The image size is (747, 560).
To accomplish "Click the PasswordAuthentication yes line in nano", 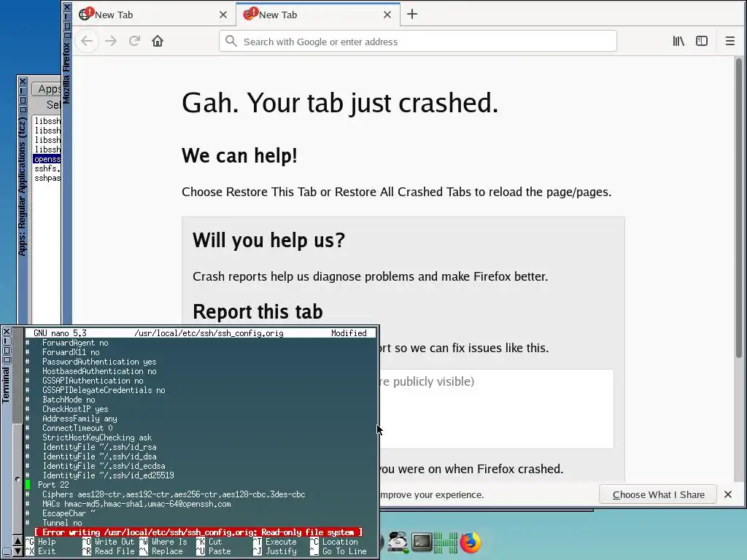I will tap(99, 362).
